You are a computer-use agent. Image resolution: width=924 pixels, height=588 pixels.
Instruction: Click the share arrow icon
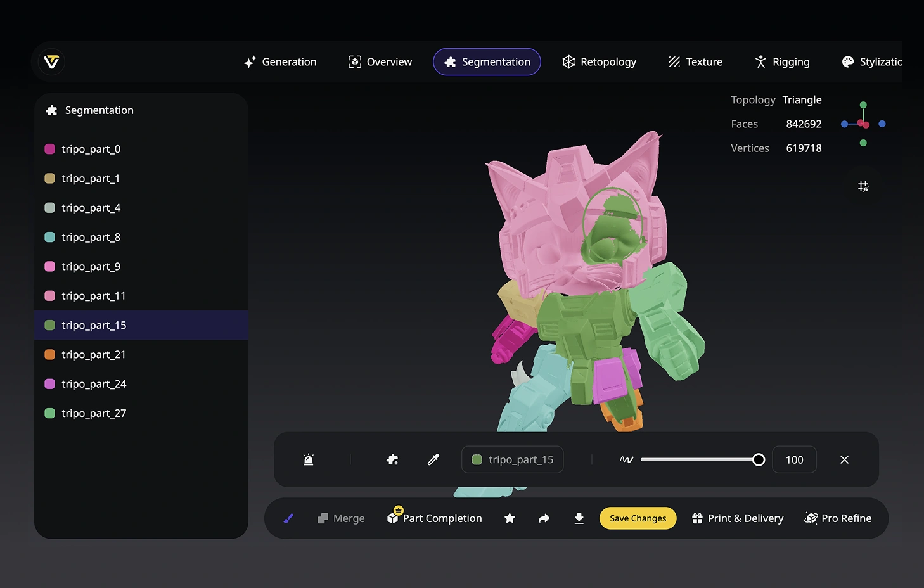tap(544, 518)
